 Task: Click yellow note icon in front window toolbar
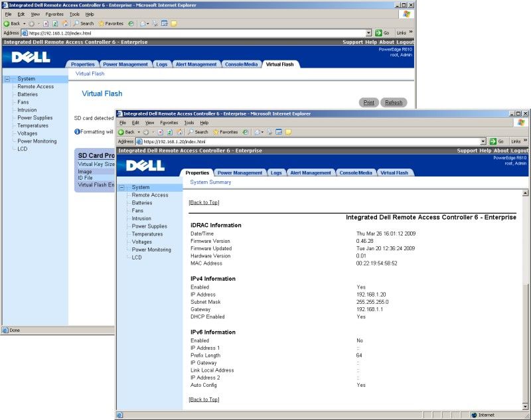pyautogui.click(x=288, y=132)
